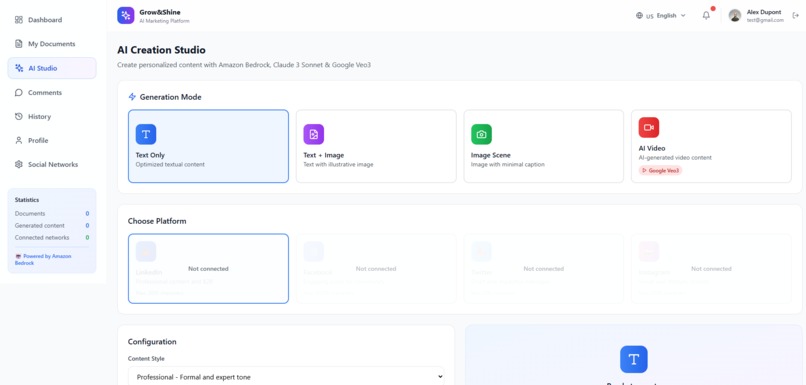The height and width of the screenshot is (385, 806).
Task: Click the green Image Scene camera icon
Action: [x=481, y=134]
